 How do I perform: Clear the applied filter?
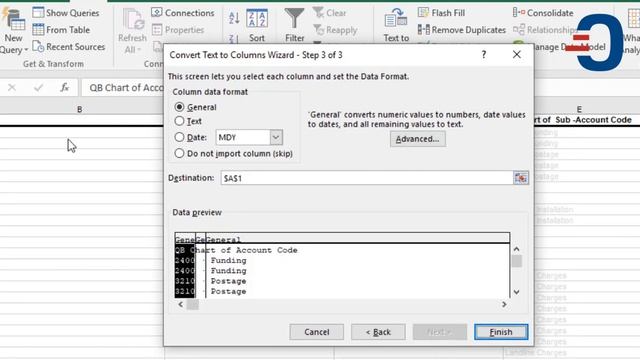click(330, 13)
